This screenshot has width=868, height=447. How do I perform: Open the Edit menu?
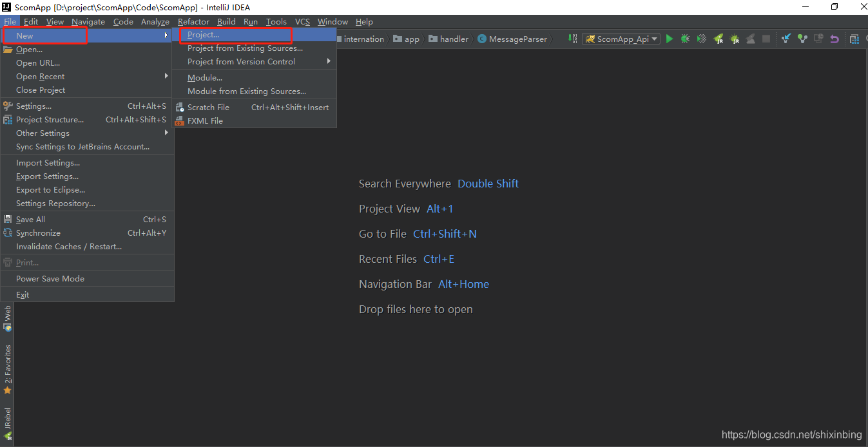pyautogui.click(x=31, y=21)
